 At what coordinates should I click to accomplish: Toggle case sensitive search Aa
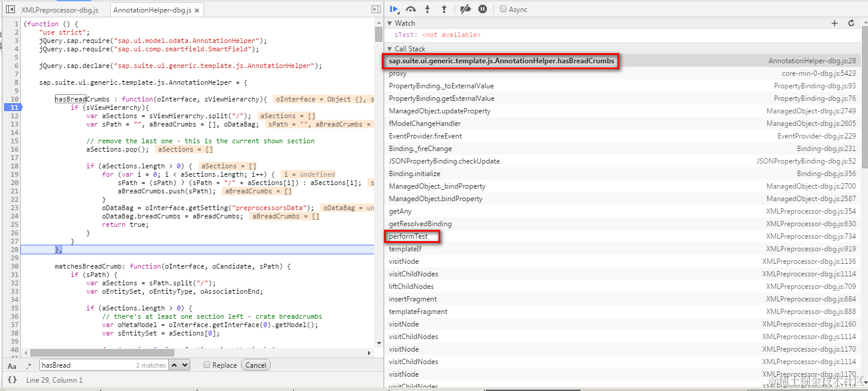pyautogui.click(x=12, y=365)
